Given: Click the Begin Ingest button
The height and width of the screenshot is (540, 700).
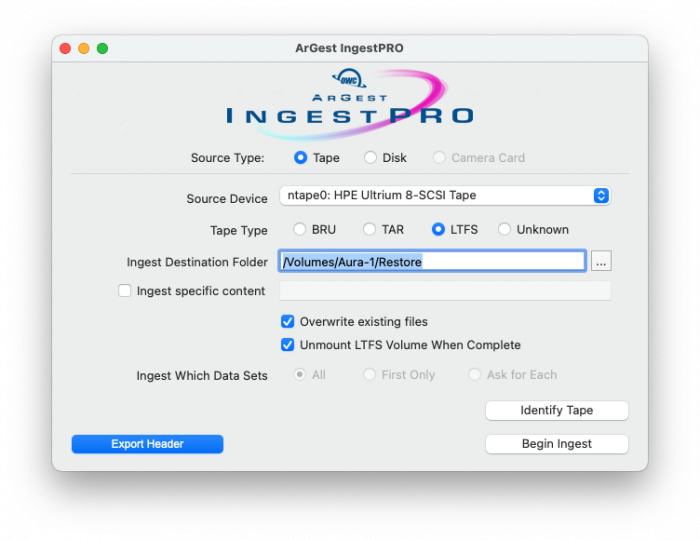Looking at the screenshot, I should [557, 444].
